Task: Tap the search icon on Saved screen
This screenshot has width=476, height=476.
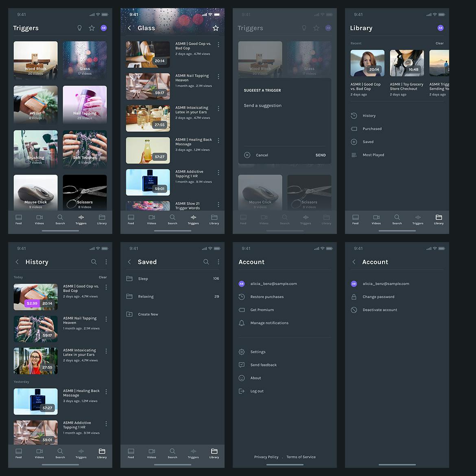Action: (206, 262)
